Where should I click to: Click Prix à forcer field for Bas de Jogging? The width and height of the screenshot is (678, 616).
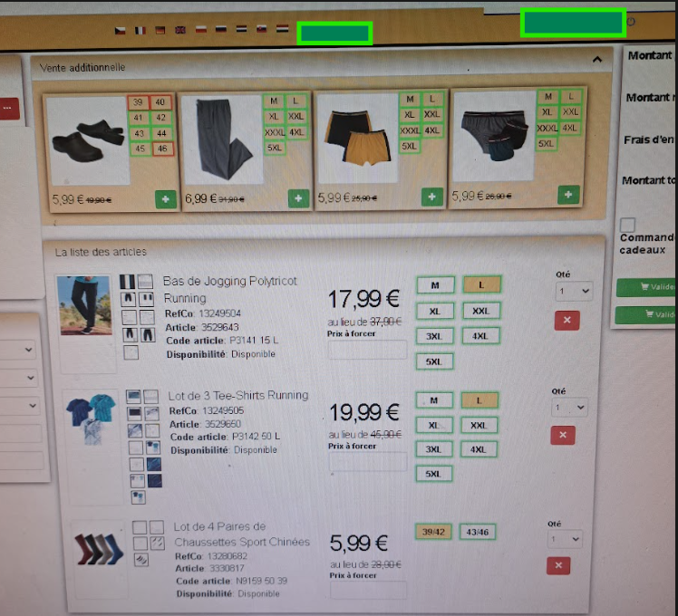coord(367,350)
